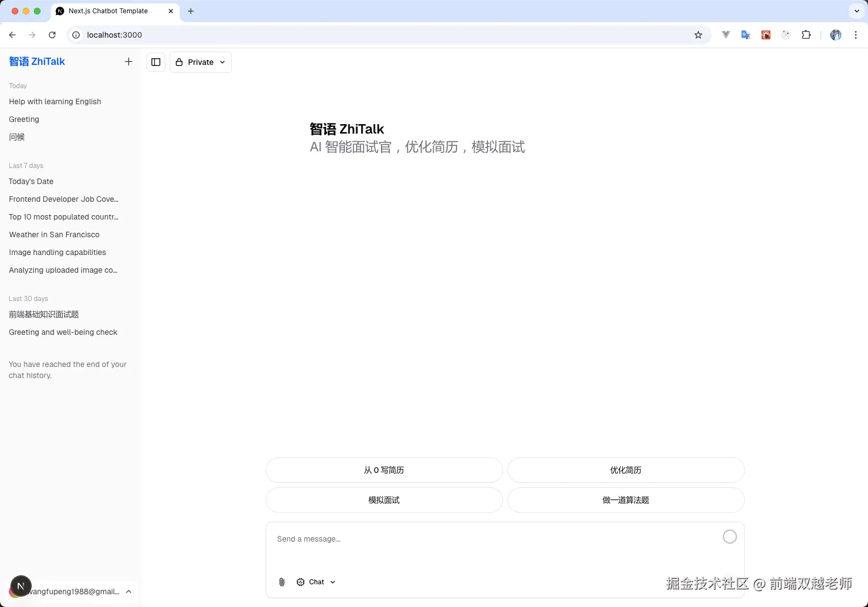Click the paperclip attachment icon
This screenshot has height=607, width=868.
coord(281,582)
